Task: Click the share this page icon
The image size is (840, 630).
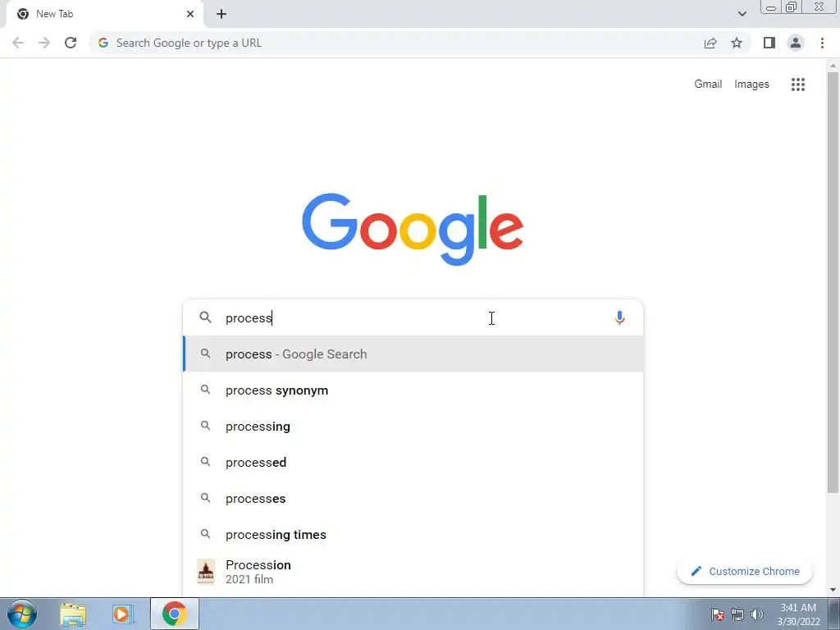Action: pos(710,43)
